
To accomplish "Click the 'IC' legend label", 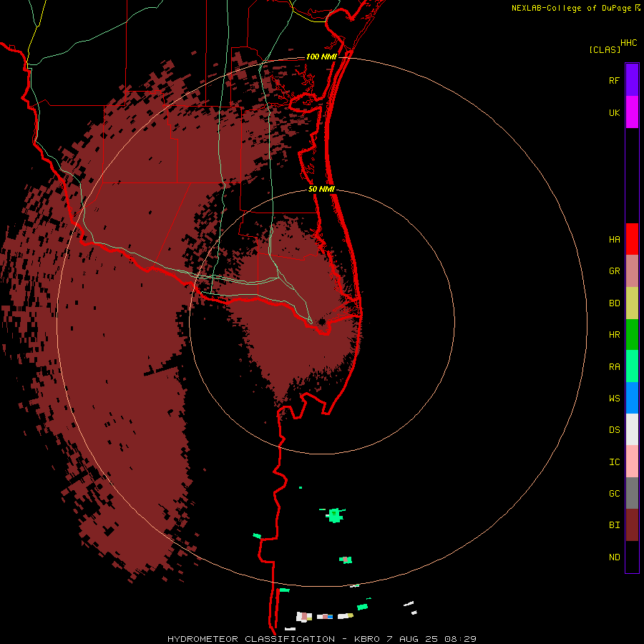I will [614, 462].
